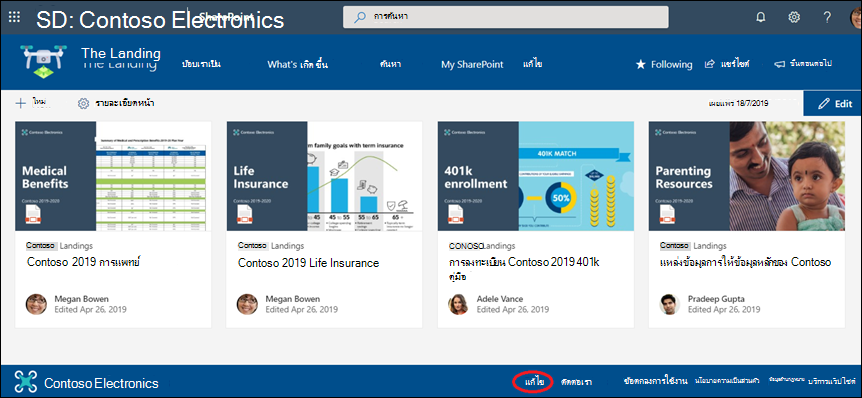Click แหล่งข้อมูลการให้ข้อมูลหลักของ Contoso title

pyautogui.click(x=745, y=262)
